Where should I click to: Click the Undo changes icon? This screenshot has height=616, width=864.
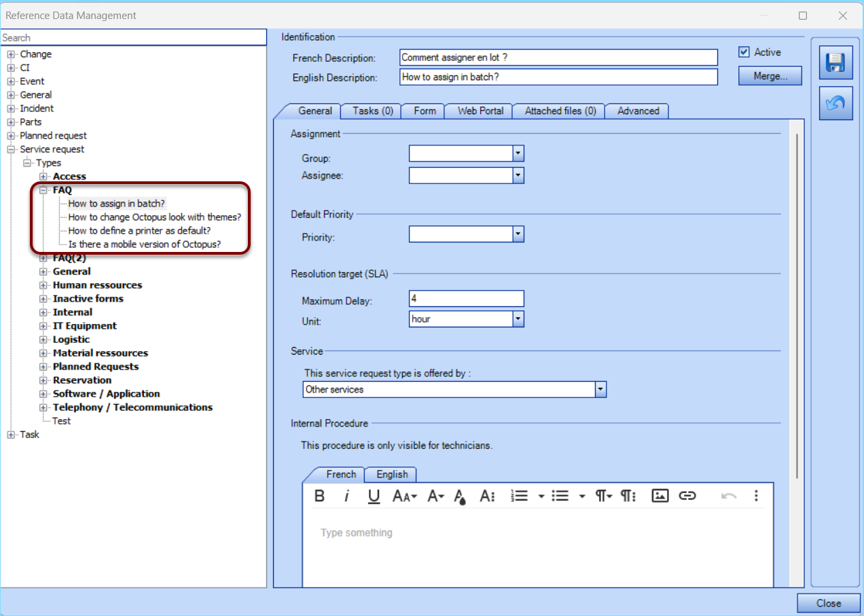click(x=835, y=103)
